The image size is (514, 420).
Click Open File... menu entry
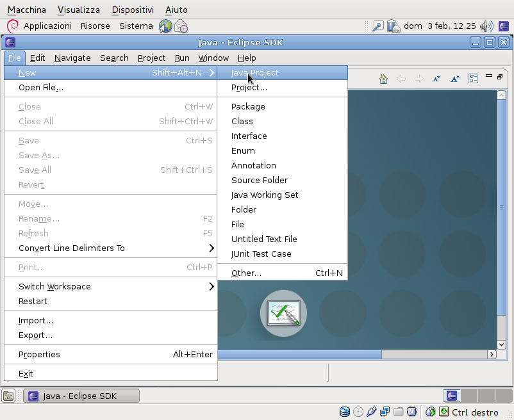111,88
